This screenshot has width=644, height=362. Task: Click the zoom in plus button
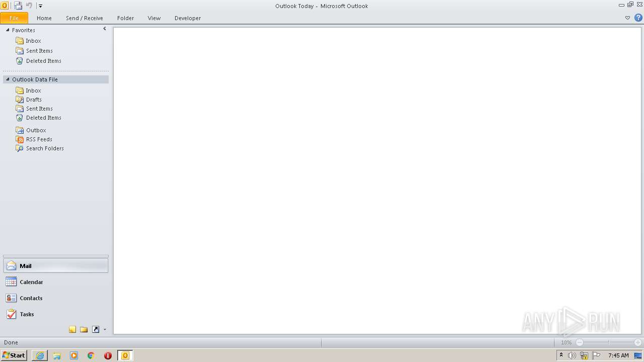pos(637,342)
